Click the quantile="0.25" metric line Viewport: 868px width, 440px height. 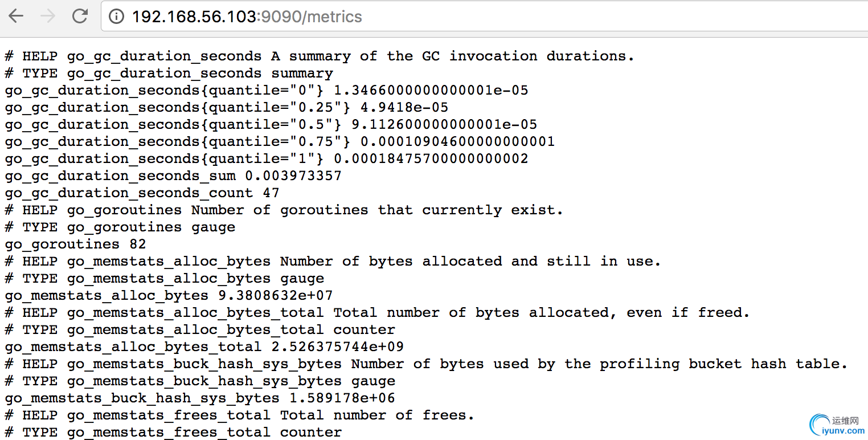coord(226,108)
